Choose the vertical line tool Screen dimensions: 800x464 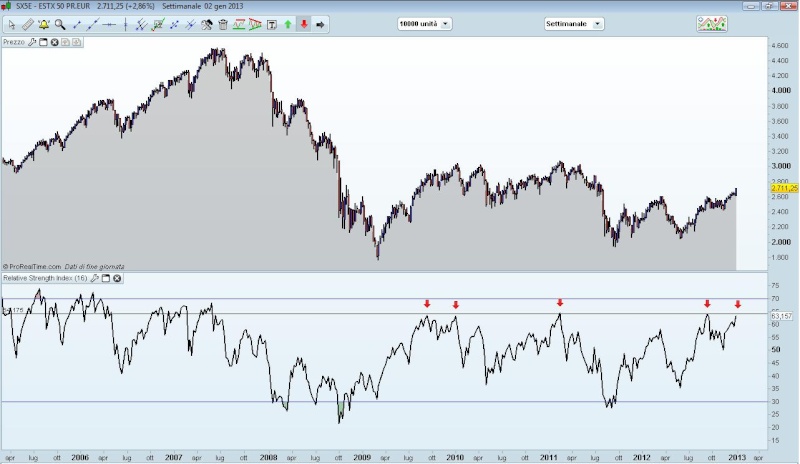(125, 25)
